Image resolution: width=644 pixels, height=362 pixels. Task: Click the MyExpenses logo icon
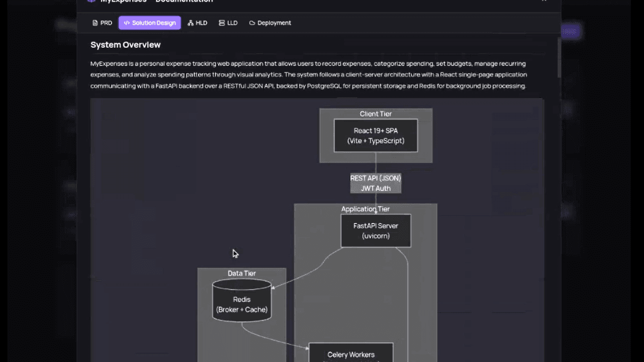point(91,1)
